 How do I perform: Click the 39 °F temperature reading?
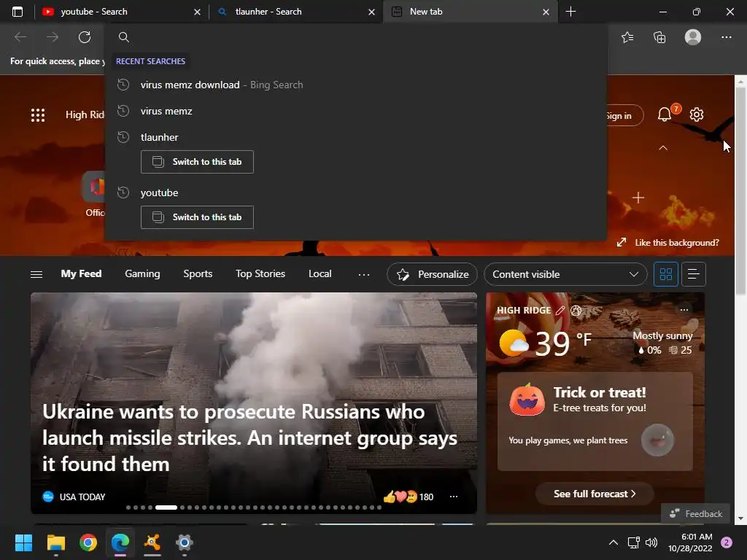564,343
